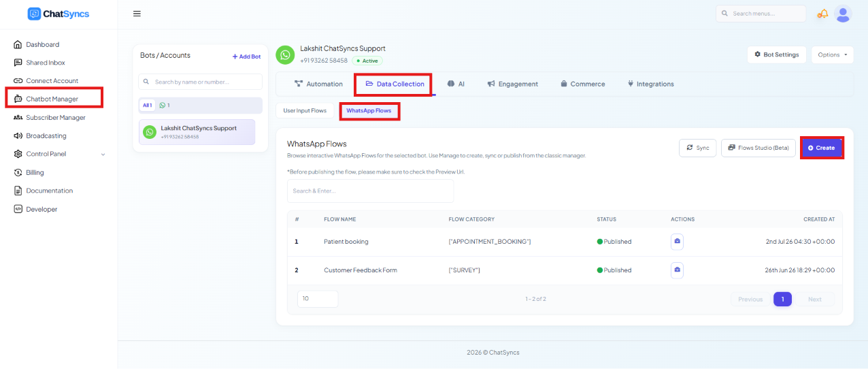Screen dimensions: 868x369
Task: Toggle the hamburger sidebar menu
Action: [x=137, y=14]
